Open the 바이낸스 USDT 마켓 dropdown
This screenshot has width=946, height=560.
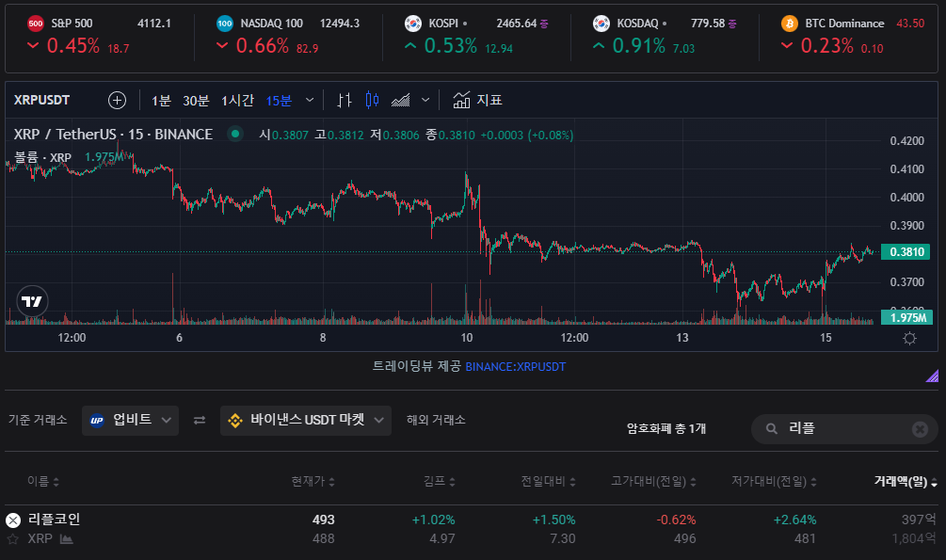point(306,421)
